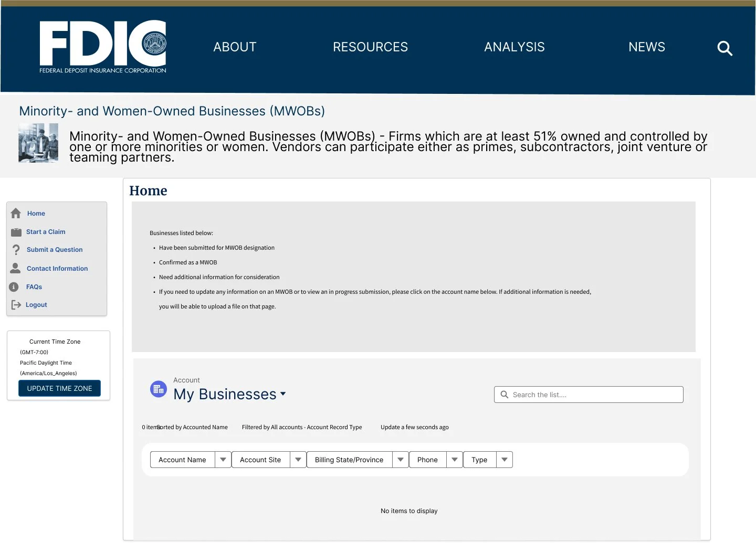
Task: Open the RESOURCES menu
Action: click(370, 47)
